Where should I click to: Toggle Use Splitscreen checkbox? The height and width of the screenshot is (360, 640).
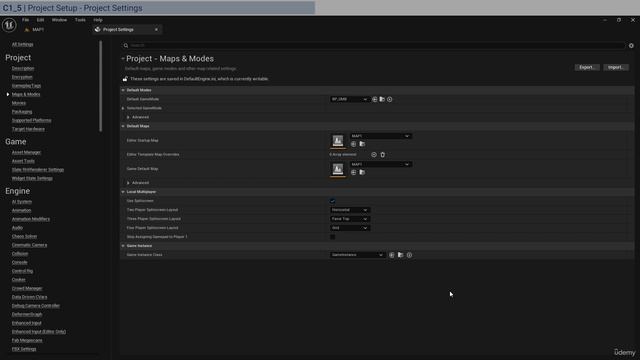pos(333,201)
